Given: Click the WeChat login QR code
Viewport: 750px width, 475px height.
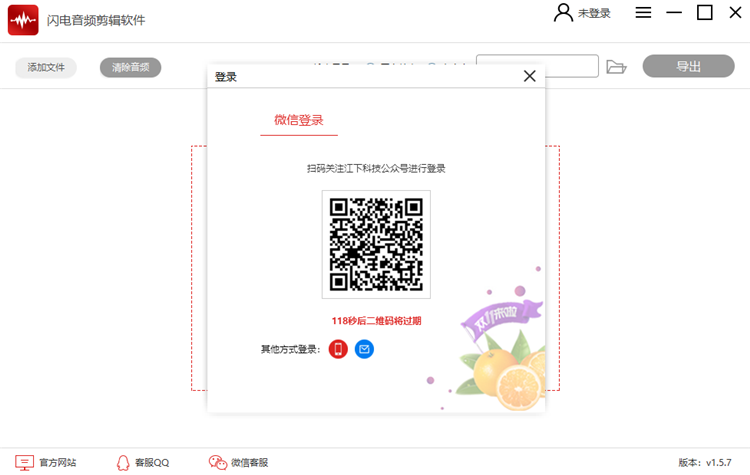Looking at the screenshot, I should tap(376, 244).
